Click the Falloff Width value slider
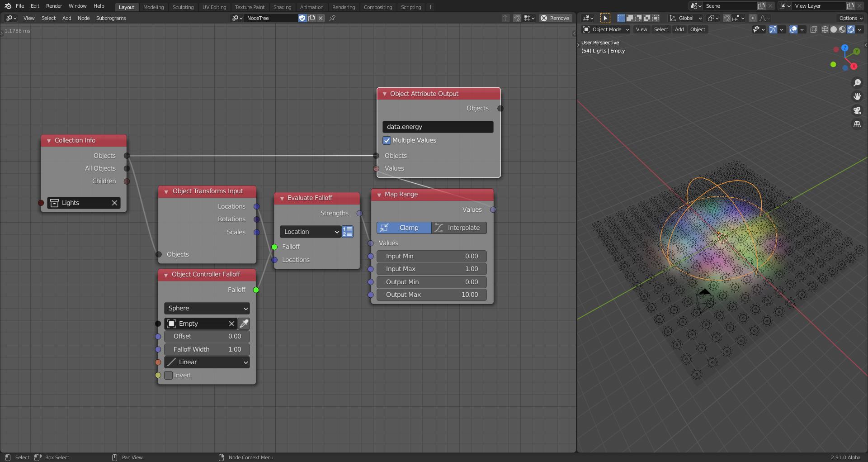The image size is (868, 462). click(207, 349)
